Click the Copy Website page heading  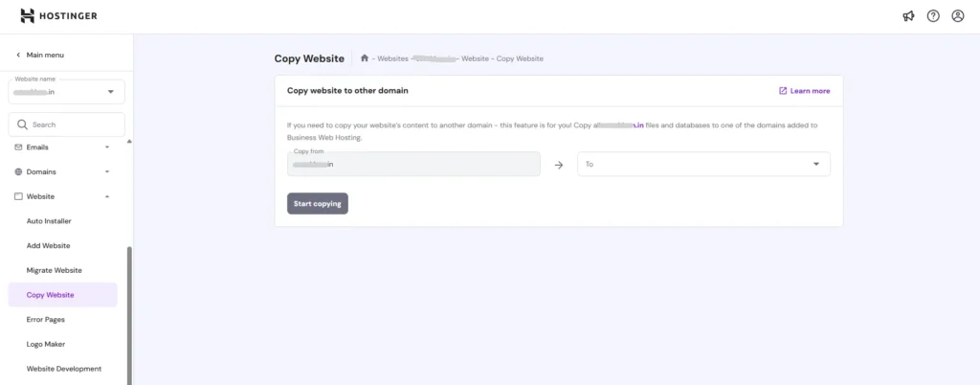[309, 58]
